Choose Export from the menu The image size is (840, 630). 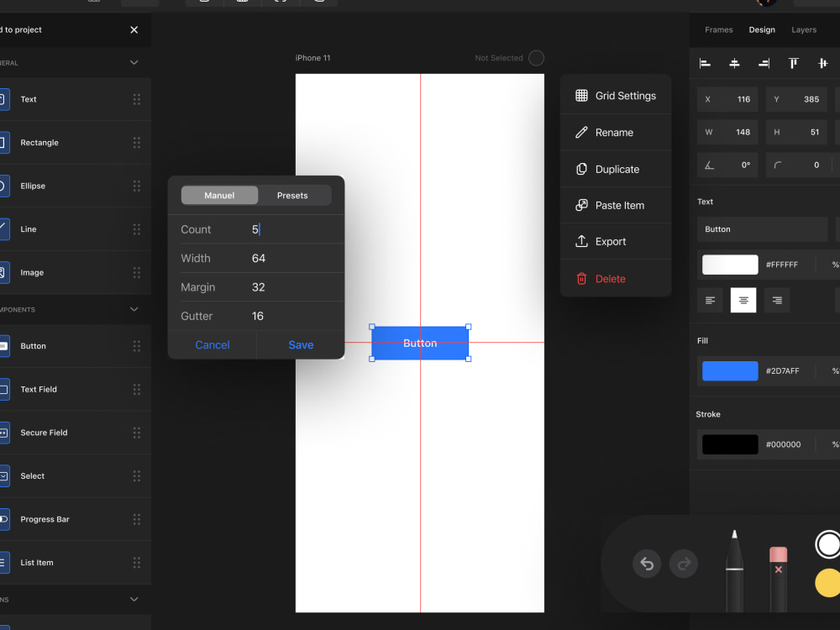click(616, 242)
